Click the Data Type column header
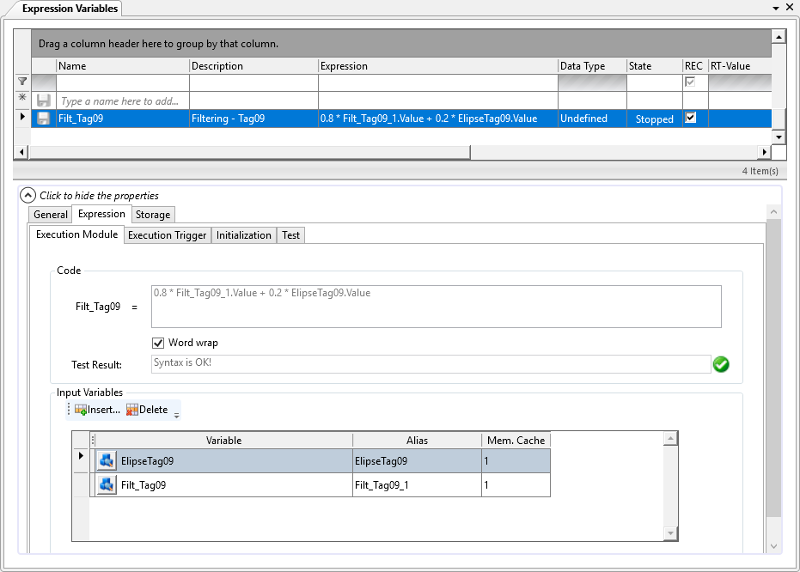 pos(592,66)
